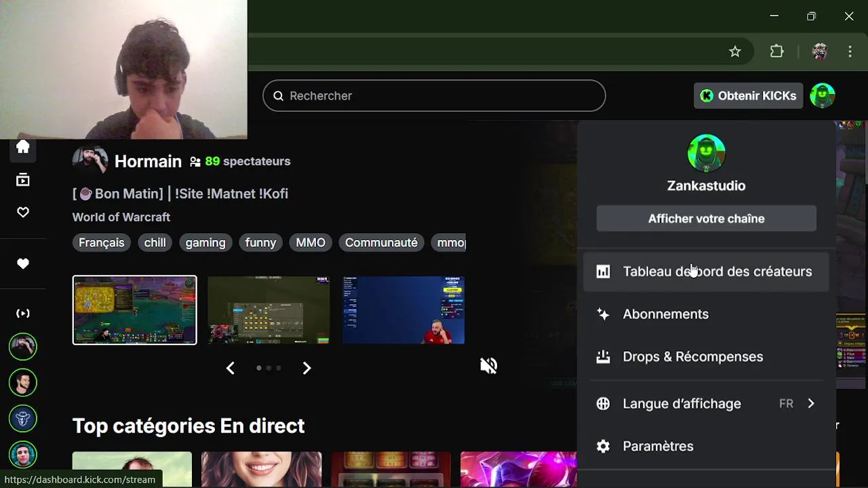Screen dimensions: 868x488
Task: Click the Zankastudio username text
Action: pyautogui.click(x=706, y=186)
